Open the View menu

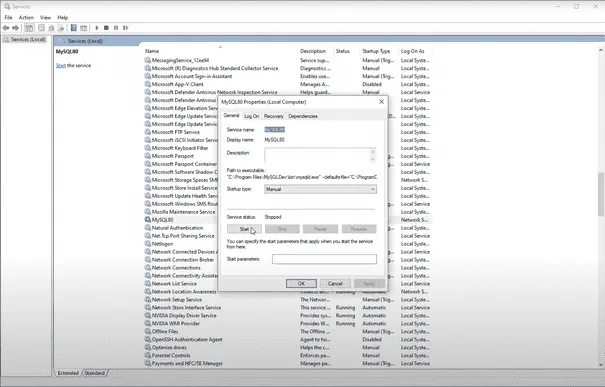pos(45,17)
